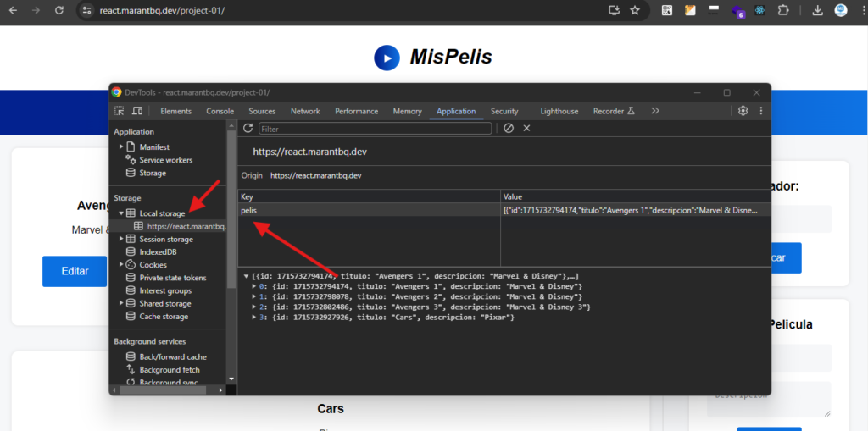Select Interest groups item
This screenshot has height=431, width=868.
click(165, 290)
